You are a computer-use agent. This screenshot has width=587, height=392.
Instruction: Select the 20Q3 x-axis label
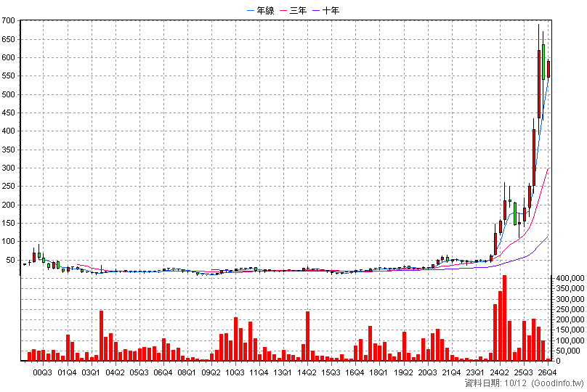[x=427, y=372]
